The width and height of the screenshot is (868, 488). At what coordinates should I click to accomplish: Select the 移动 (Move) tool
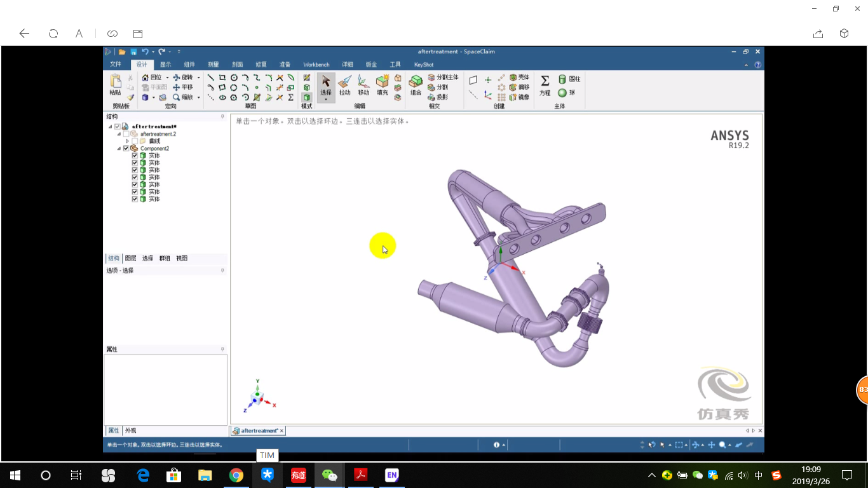[x=363, y=85]
